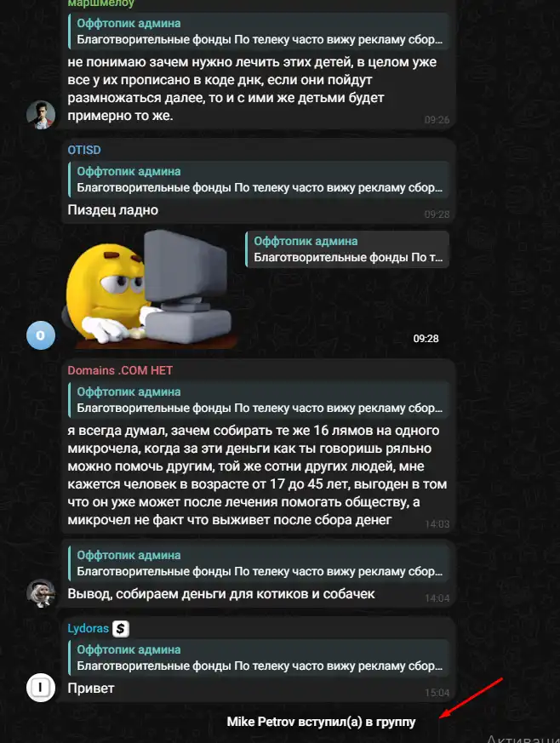
Task: Click the dollar badge next to Lydoras
Action: 121,628
